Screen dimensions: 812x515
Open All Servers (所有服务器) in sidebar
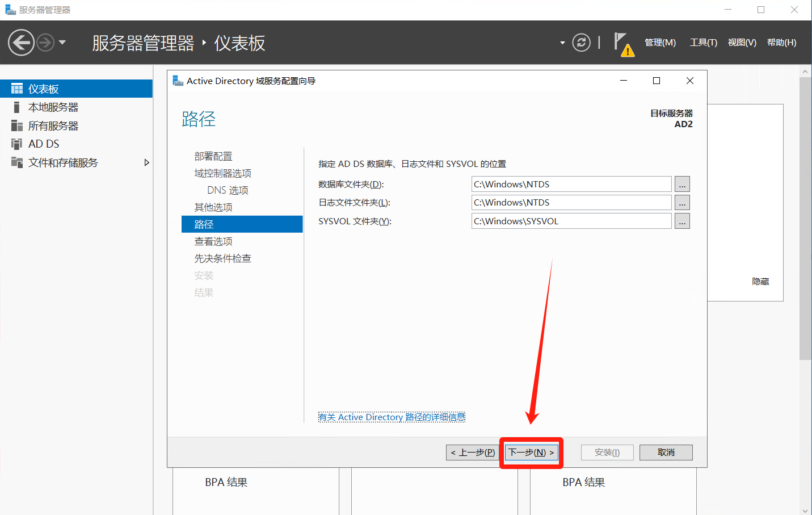(53, 126)
